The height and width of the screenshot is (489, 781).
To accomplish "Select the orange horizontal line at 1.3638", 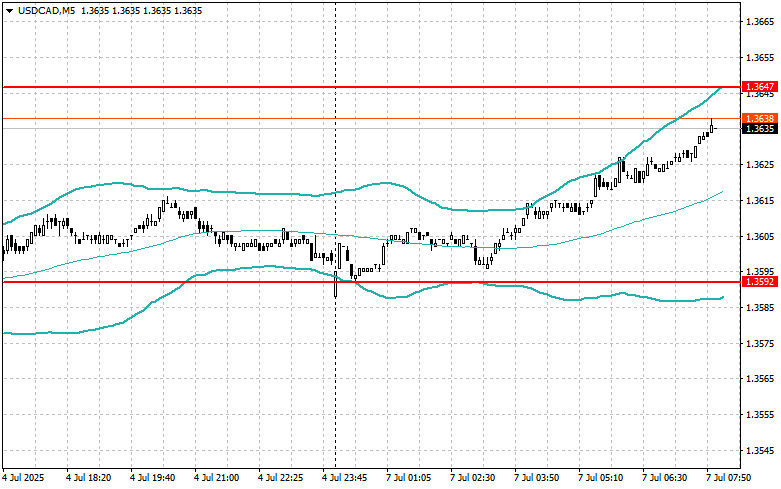I will [371, 119].
